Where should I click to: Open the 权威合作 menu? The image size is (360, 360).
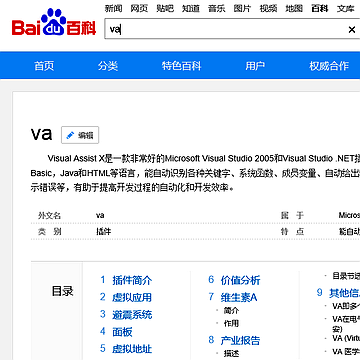329,66
